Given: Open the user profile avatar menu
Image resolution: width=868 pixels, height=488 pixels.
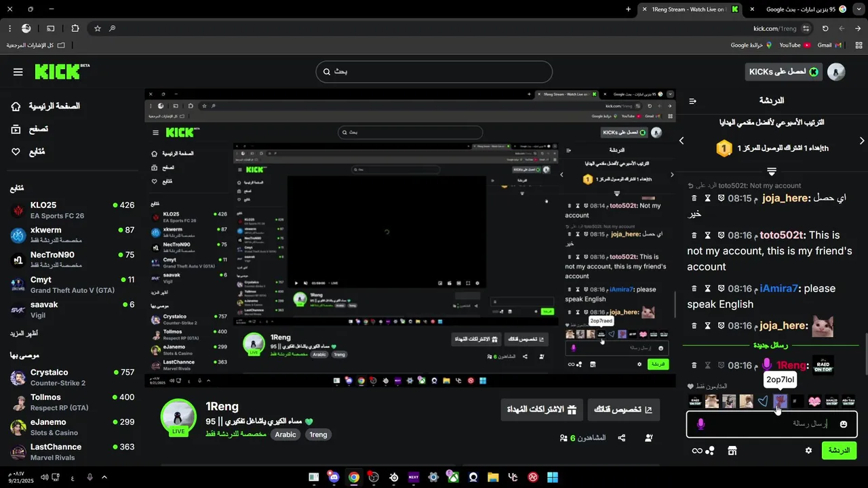Looking at the screenshot, I should (x=836, y=72).
